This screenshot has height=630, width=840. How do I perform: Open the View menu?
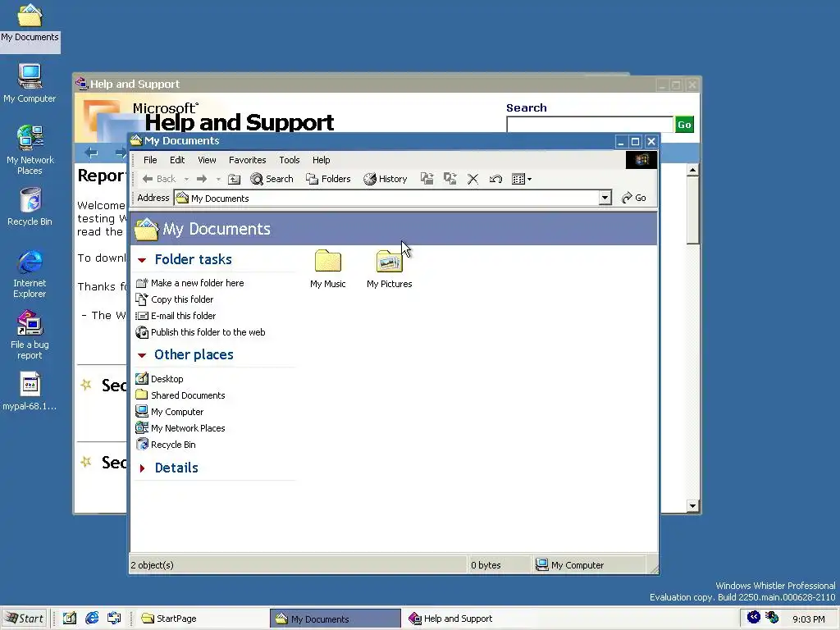tap(207, 160)
